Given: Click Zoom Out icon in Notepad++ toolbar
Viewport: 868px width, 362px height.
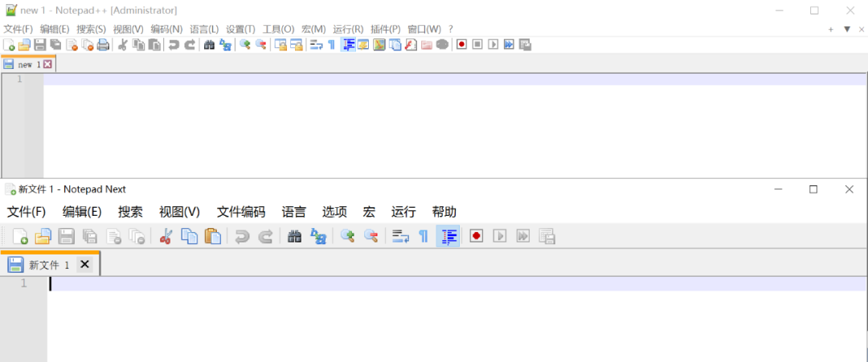Looking at the screenshot, I should click(260, 45).
